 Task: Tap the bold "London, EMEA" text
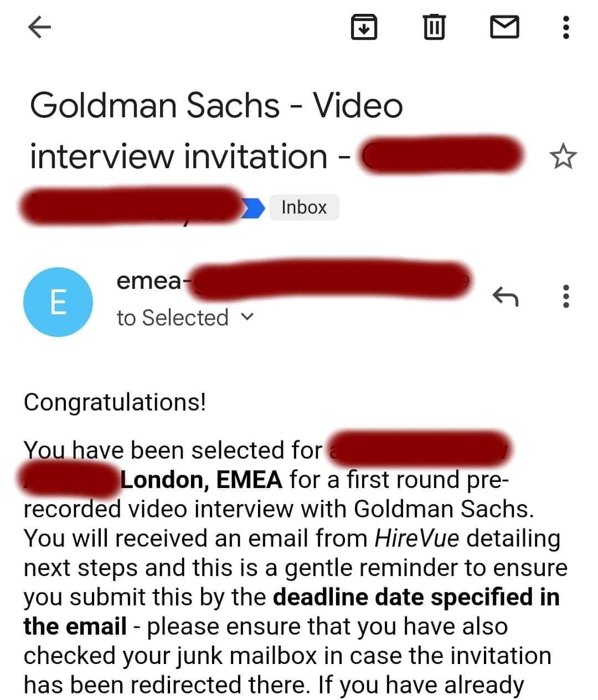click(202, 479)
